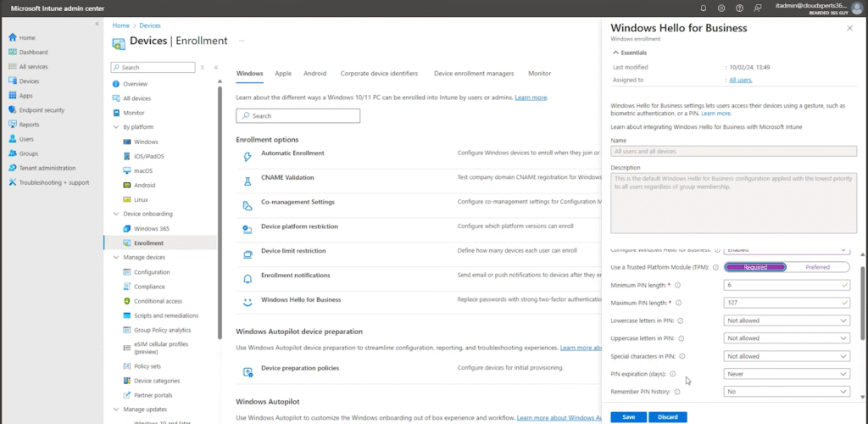Switch to the Apple tab
The height and width of the screenshot is (424, 868).
tap(283, 74)
